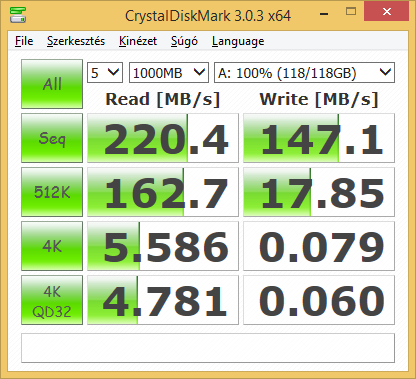
Task: Close the CrystalDiskMark window
Action: (387, 12)
